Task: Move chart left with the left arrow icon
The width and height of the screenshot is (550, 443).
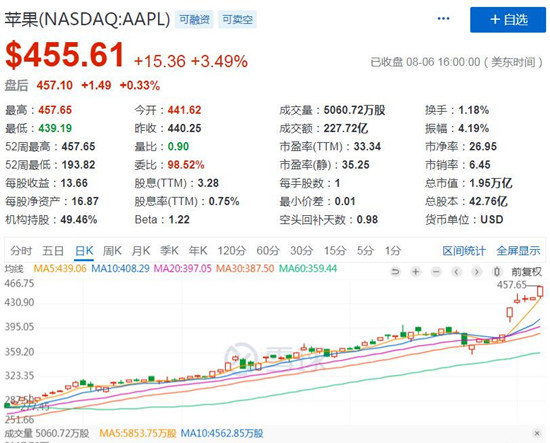Action: (x=456, y=272)
